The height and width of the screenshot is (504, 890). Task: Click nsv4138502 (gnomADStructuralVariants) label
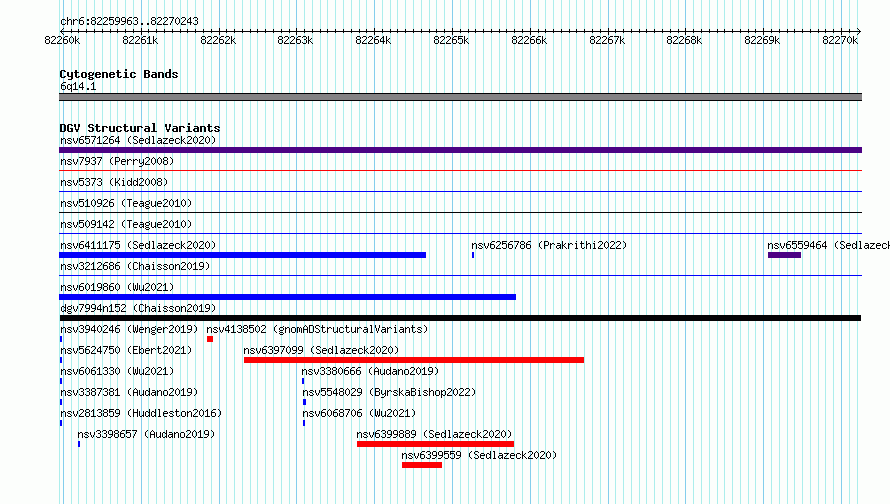[x=317, y=329]
